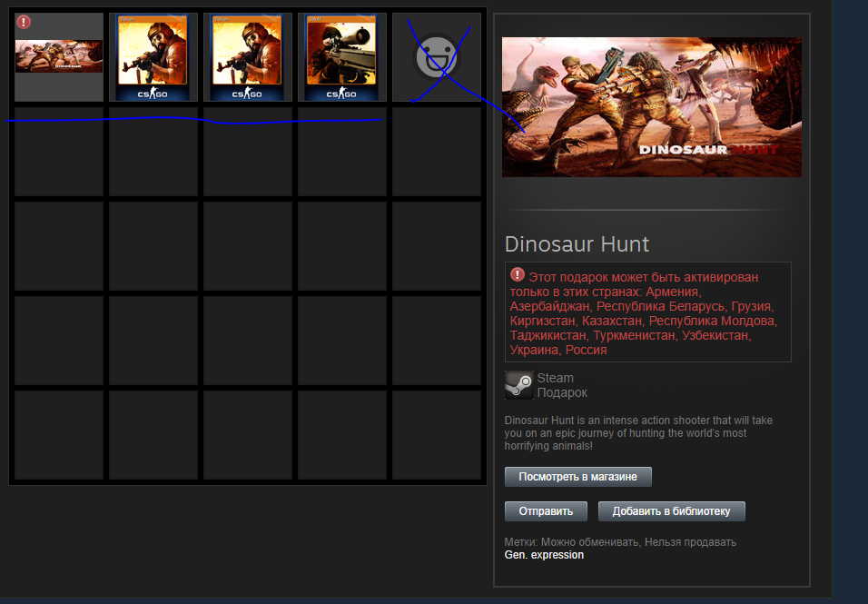This screenshot has height=604, width=868.
Task: Select the Dinosaur Hunt gift in inventory grid
Action: click(59, 57)
